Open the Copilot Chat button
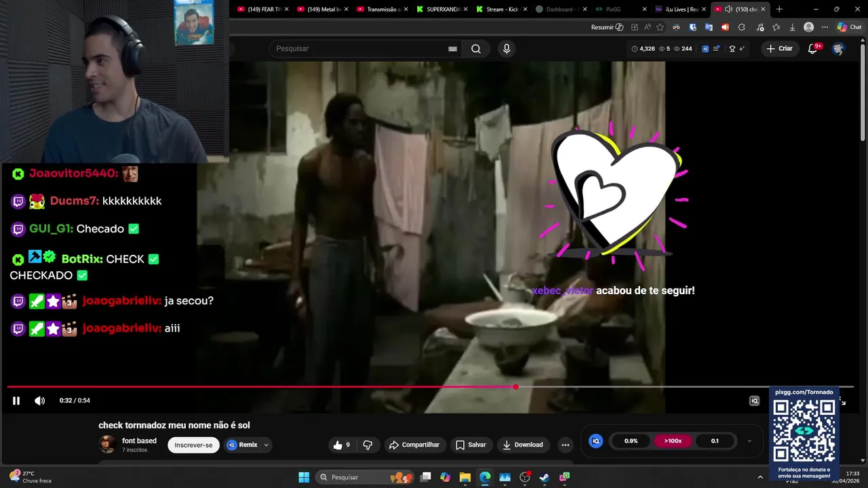 850,27
